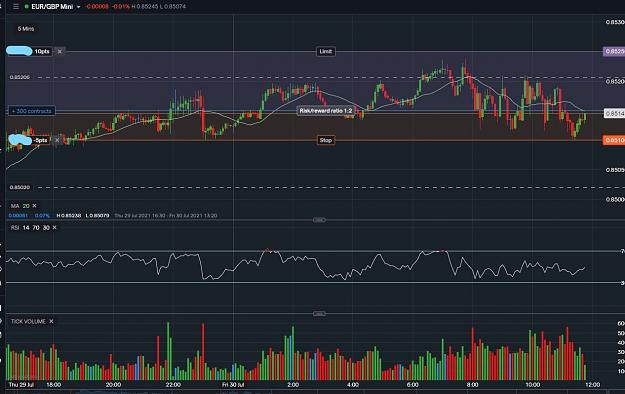This screenshot has width=625, height=394.
Task: Grab the resize handle above RSI panel
Action: (x=319, y=220)
